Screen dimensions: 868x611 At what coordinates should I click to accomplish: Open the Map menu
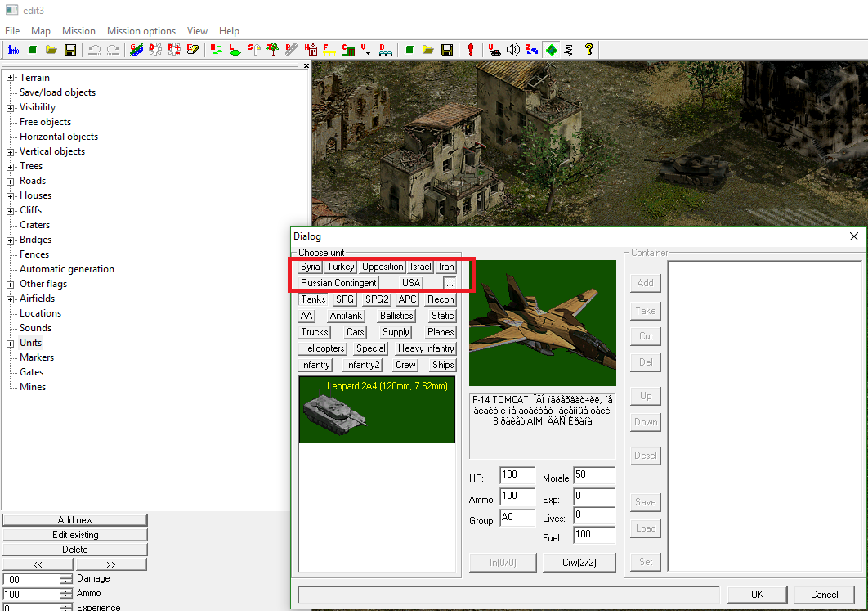coord(40,31)
